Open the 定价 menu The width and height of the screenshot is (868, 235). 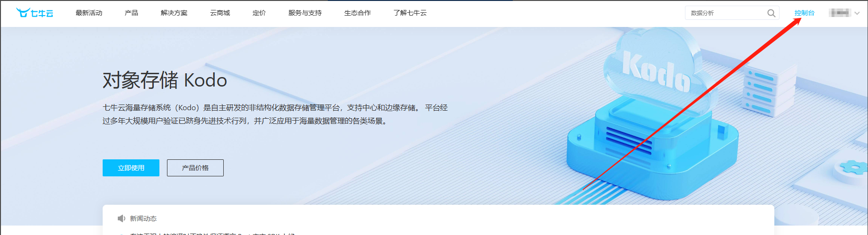(259, 13)
